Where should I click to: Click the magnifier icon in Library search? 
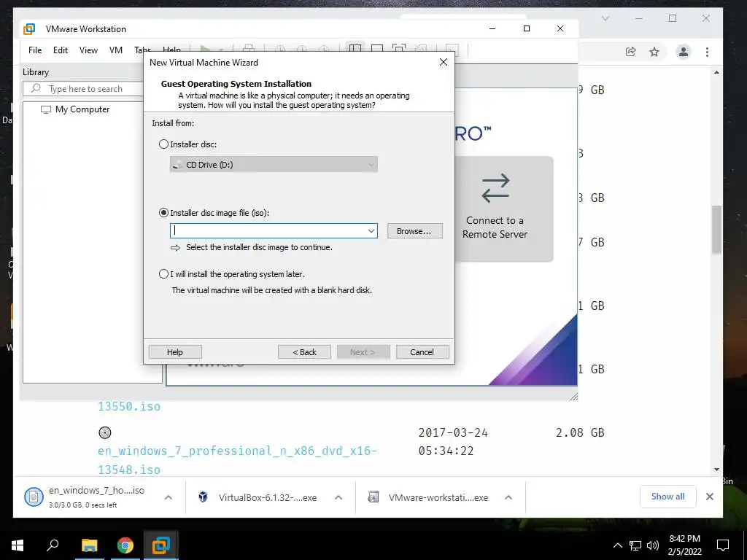(36, 88)
